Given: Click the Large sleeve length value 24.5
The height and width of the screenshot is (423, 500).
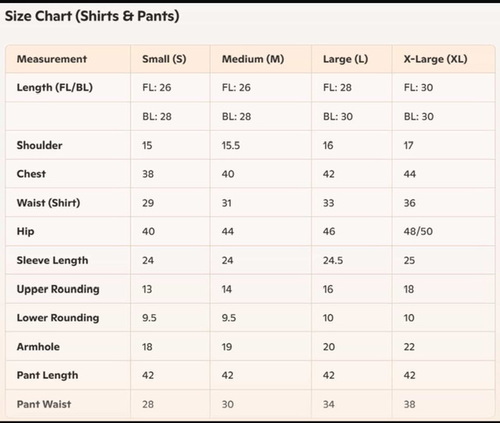Looking at the screenshot, I should 333,260.
